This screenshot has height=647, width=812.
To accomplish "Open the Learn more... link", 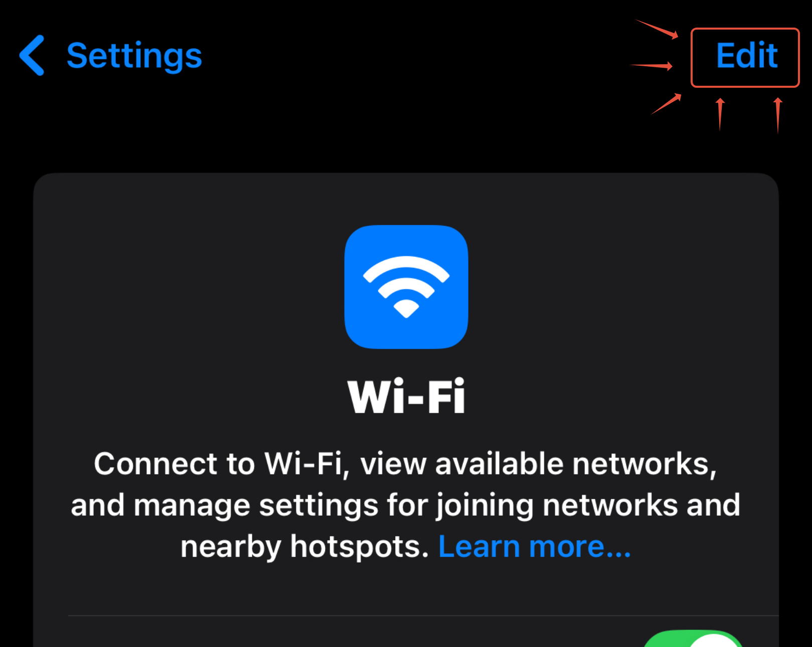I will (x=535, y=546).
